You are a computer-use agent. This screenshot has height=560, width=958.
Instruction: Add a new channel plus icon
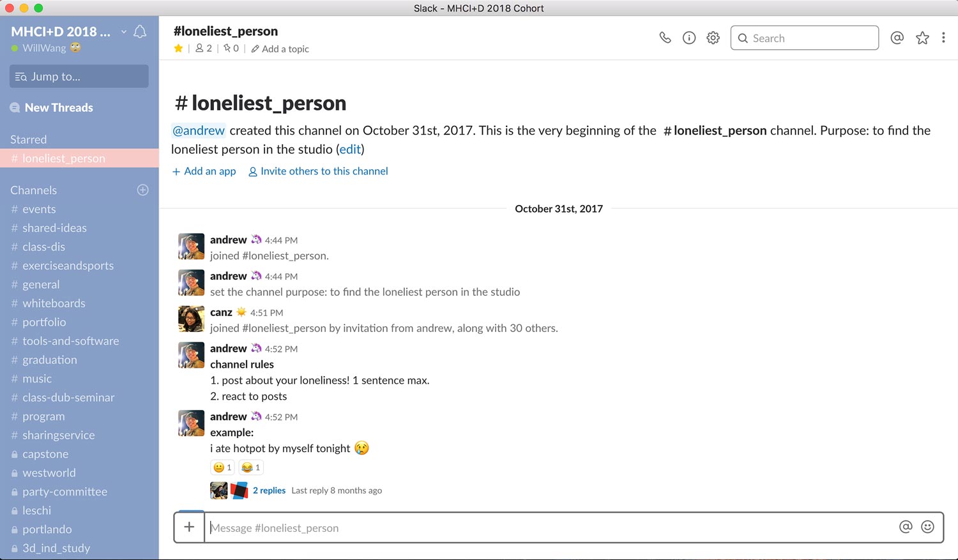click(143, 190)
